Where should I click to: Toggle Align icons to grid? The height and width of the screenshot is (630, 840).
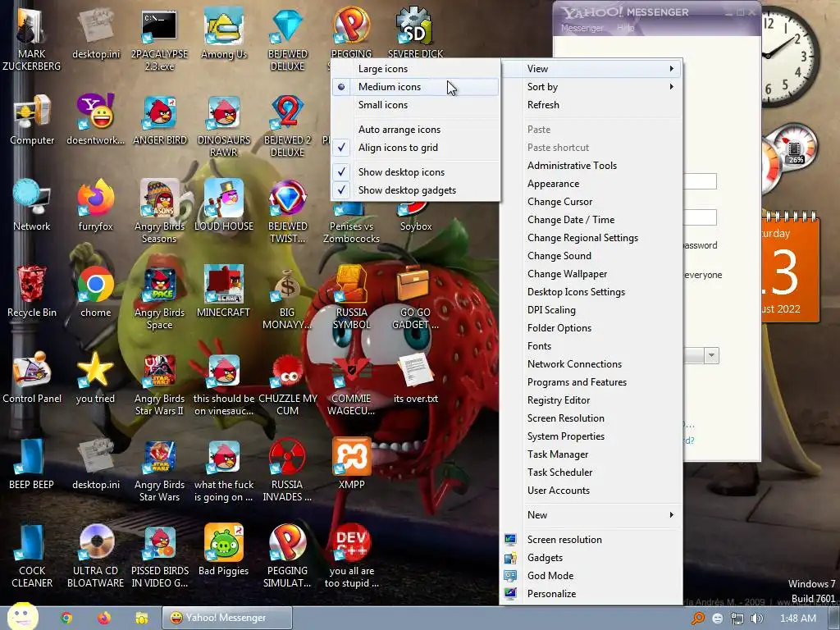click(x=416, y=148)
